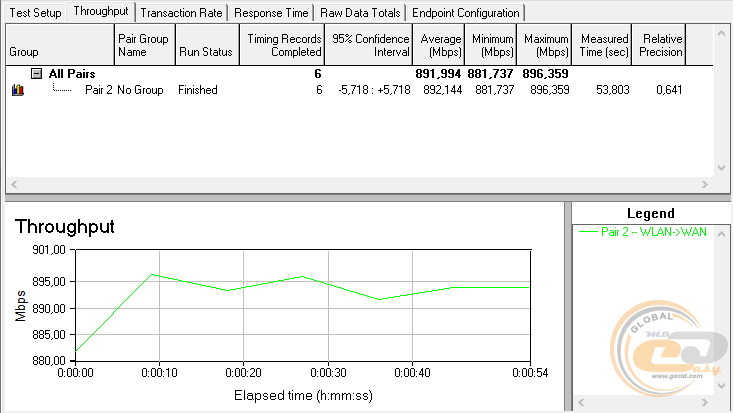Click the No Group cell

coord(140,90)
